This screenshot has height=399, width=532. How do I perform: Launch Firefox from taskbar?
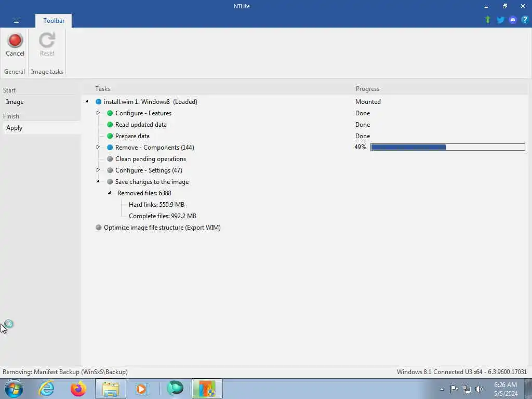(78, 389)
